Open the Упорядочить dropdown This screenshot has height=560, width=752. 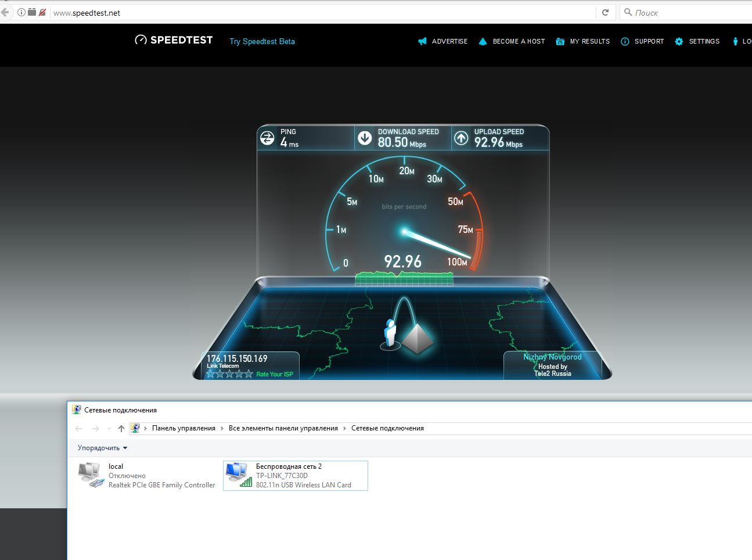pos(102,448)
